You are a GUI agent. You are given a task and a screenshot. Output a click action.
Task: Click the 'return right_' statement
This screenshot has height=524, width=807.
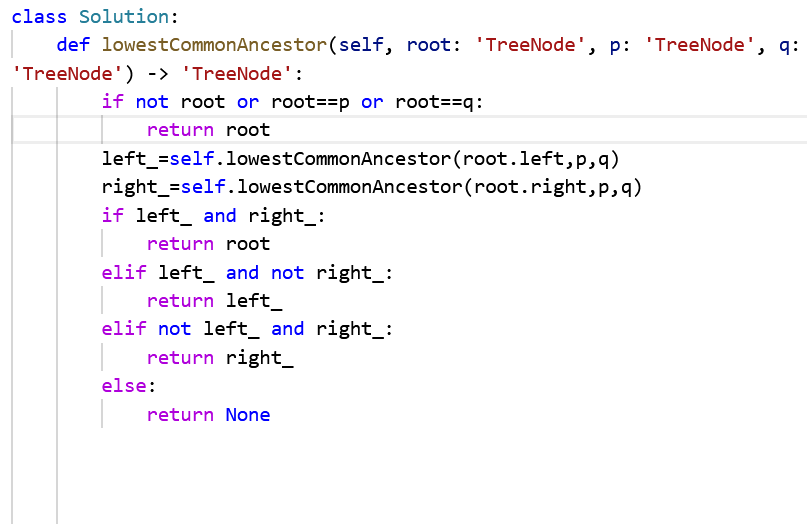tap(220, 358)
